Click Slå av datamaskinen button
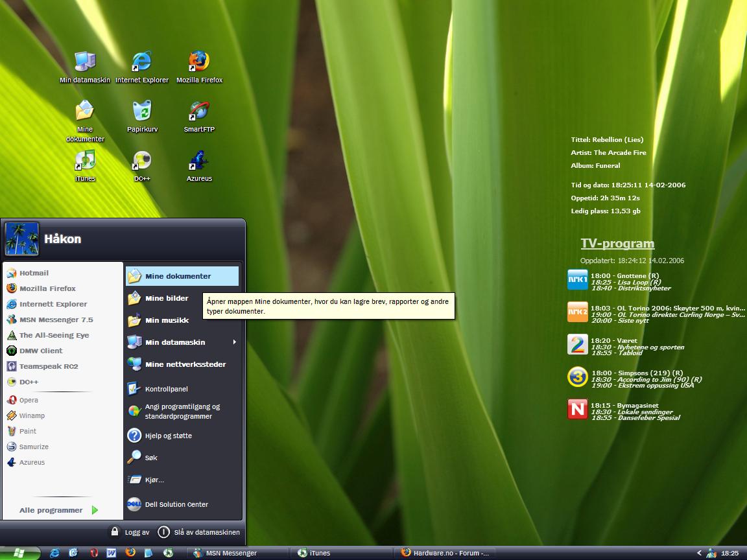747x560 pixels. [199, 532]
